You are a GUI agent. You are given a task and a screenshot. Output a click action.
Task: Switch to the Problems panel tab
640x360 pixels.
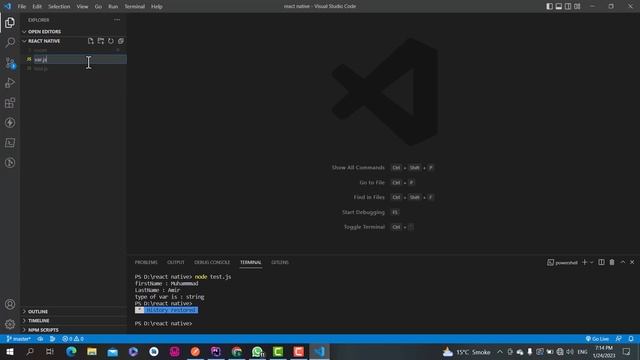click(146, 262)
